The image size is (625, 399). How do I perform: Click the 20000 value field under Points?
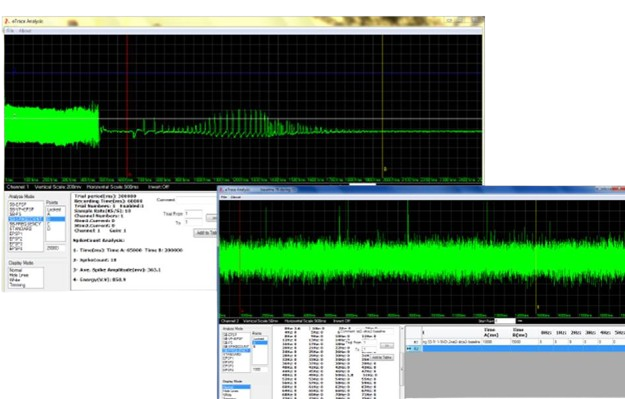pyautogui.click(x=55, y=248)
